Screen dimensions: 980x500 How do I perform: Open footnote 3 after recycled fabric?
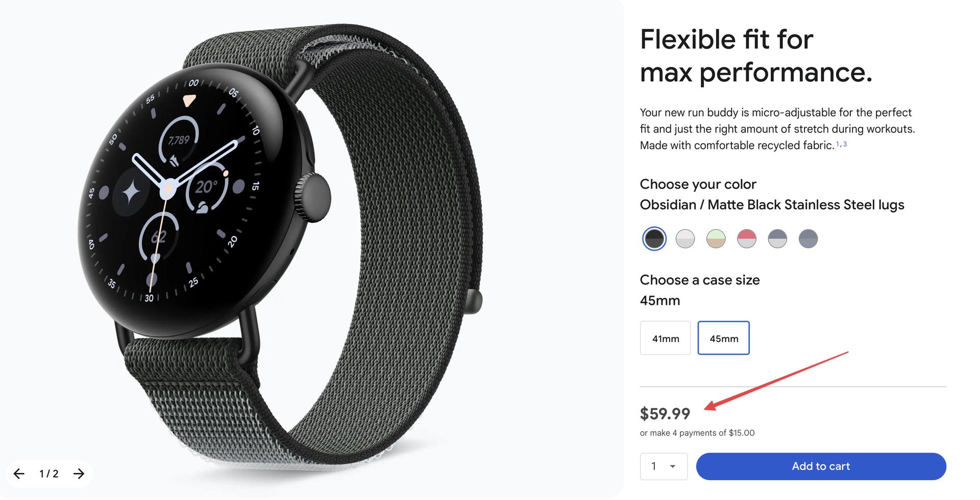pos(845,145)
